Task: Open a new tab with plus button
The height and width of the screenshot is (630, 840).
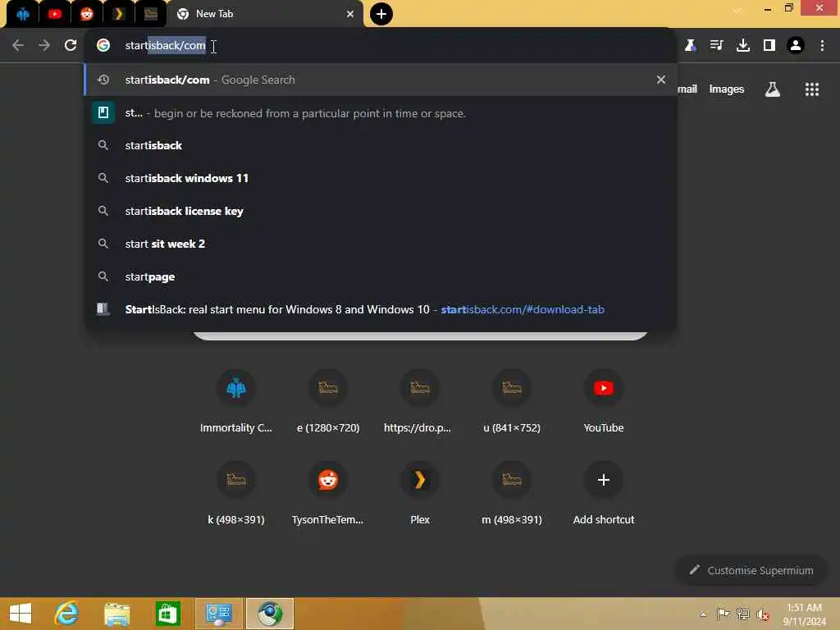Action: coord(381,14)
